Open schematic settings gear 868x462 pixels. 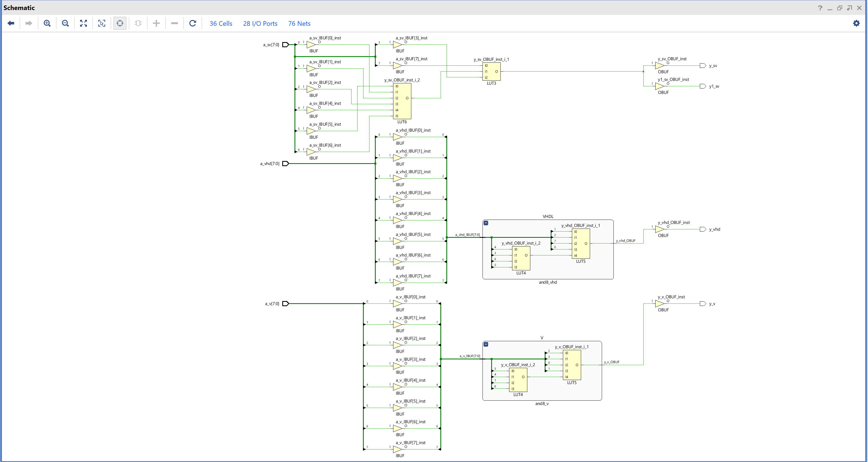click(856, 23)
